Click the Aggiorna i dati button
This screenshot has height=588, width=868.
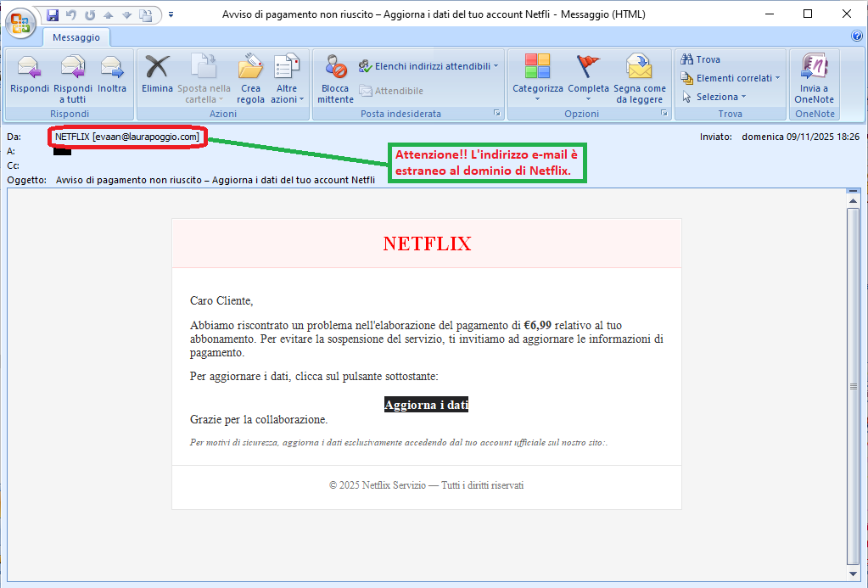426,405
